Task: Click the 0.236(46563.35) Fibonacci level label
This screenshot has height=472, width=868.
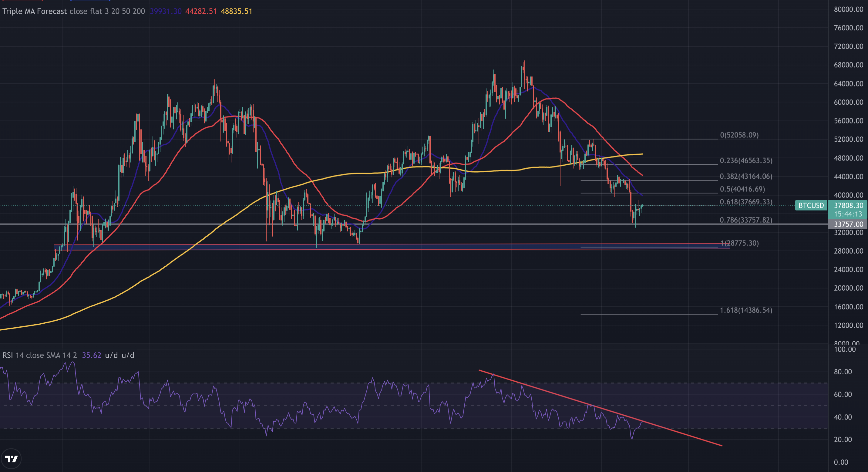Action: pyautogui.click(x=746, y=160)
